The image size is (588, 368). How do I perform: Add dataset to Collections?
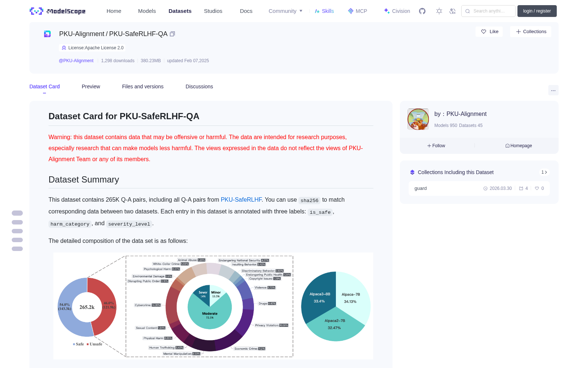(x=531, y=32)
